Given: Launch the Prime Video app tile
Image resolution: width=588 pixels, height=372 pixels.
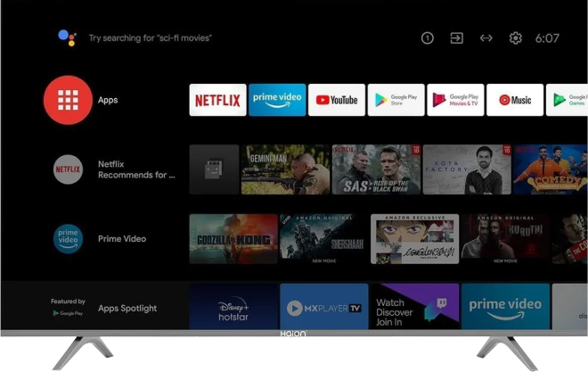Looking at the screenshot, I should tap(277, 100).
